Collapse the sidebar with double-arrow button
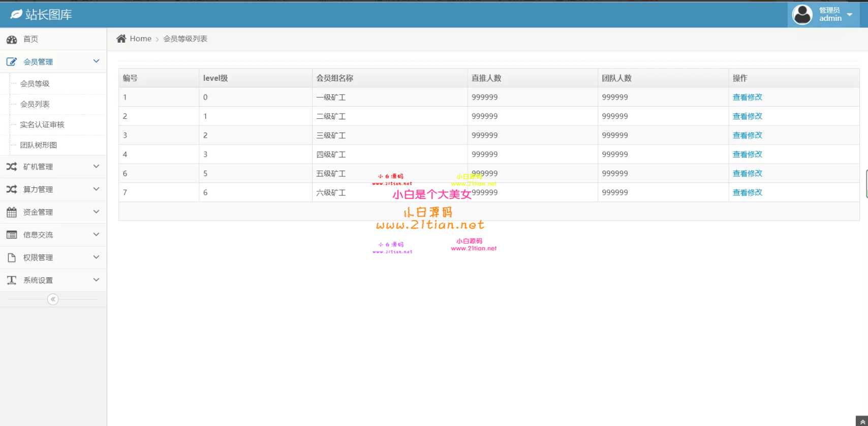Screen dimensions: 868x426 point(53,299)
